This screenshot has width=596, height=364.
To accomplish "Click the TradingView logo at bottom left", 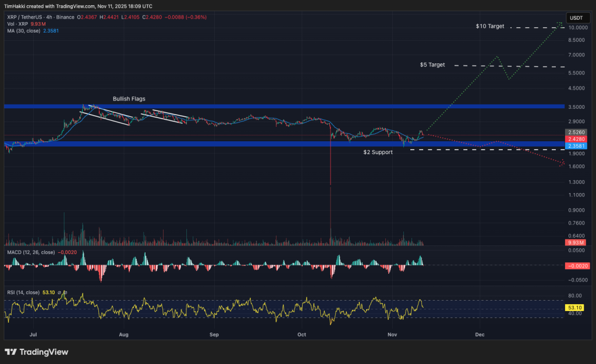I will click(37, 352).
